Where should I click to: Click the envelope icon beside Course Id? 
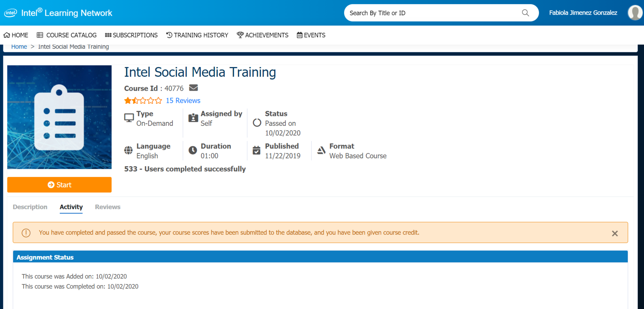[x=193, y=88]
